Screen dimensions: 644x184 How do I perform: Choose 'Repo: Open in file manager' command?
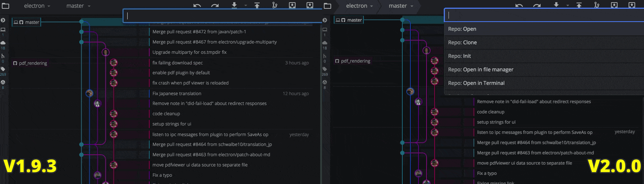pos(544,70)
